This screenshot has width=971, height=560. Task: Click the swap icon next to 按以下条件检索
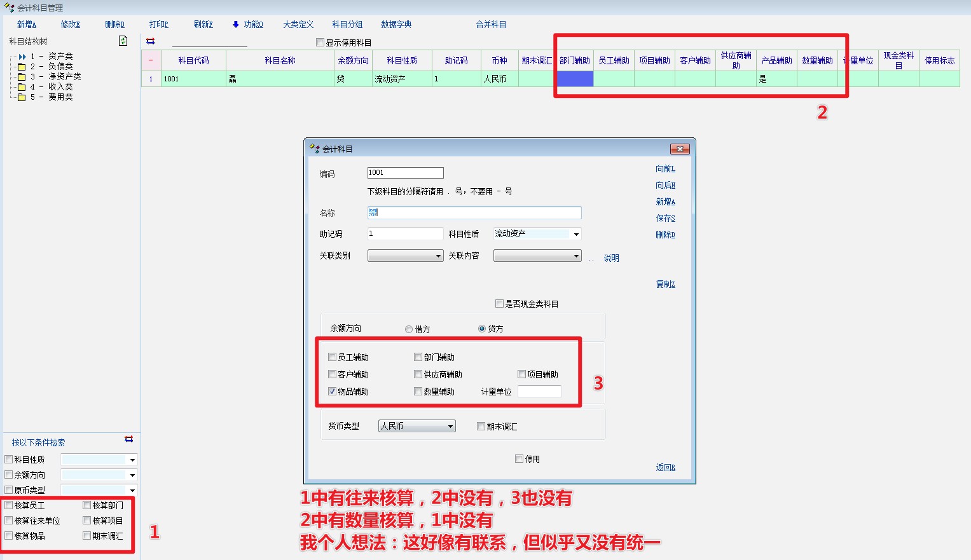(x=129, y=439)
